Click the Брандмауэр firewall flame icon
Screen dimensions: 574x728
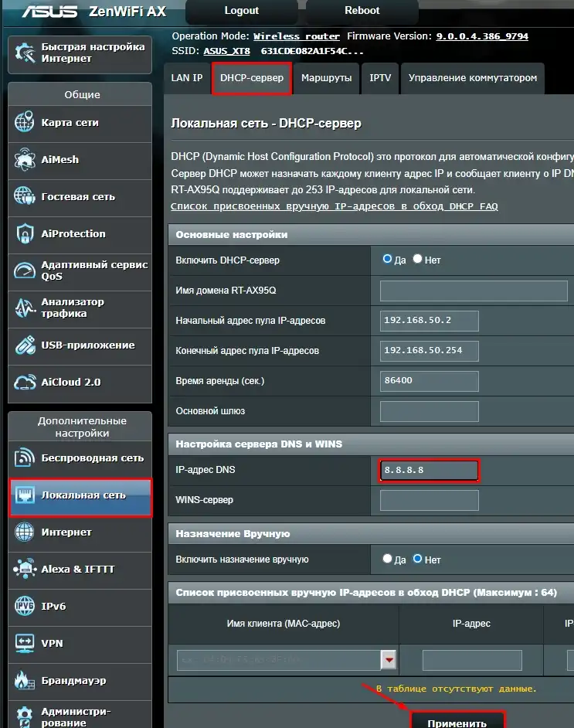[x=24, y=680]
